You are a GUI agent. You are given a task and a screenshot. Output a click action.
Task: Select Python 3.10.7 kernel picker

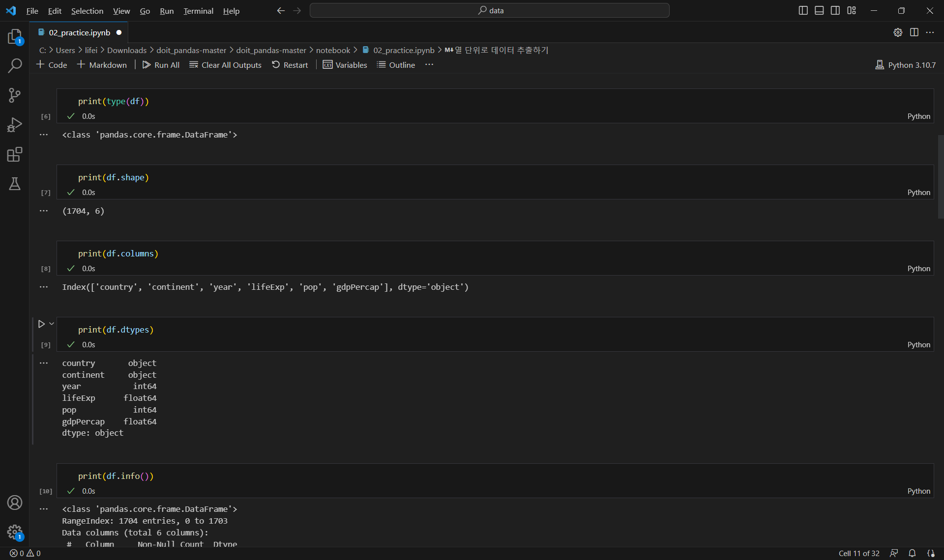[906, 65]
